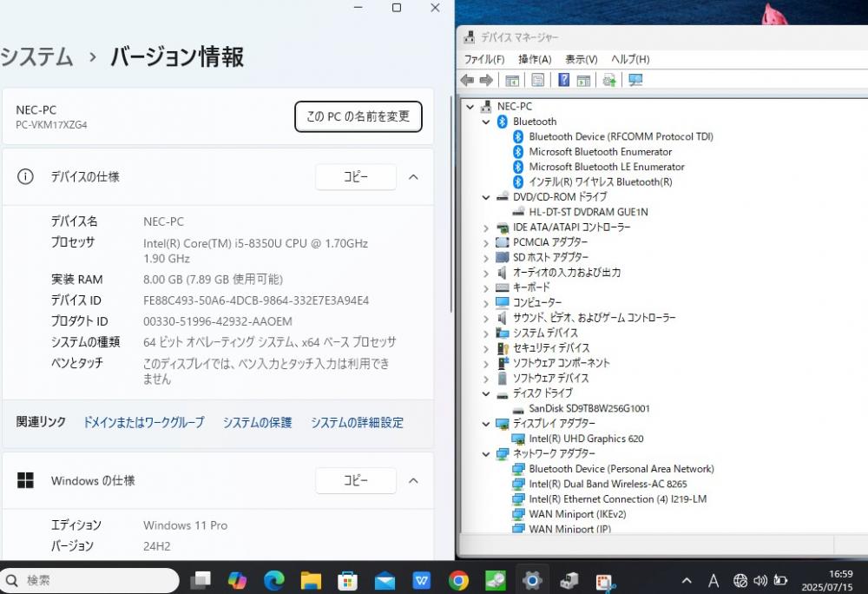Select Intel(R) Dual Band Wireless-AC 8265
The image size is (868, 594).
coord(608,484)
